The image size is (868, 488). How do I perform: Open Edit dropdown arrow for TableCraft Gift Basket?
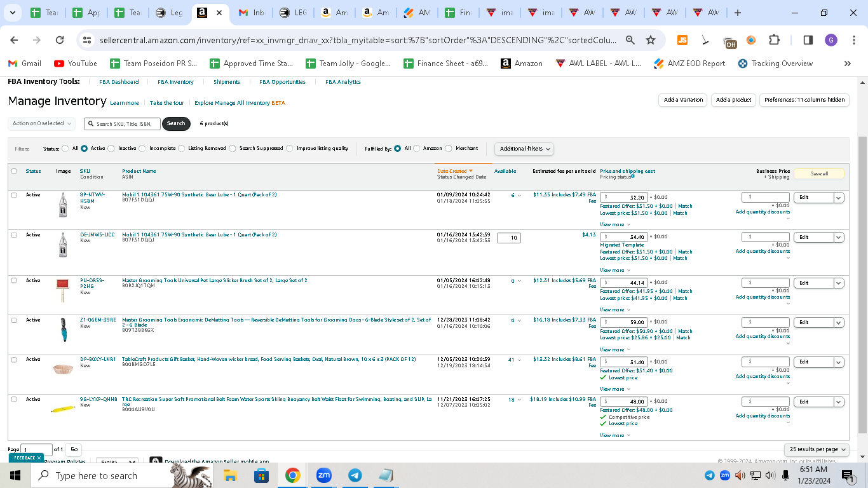(x=839, y=362)
